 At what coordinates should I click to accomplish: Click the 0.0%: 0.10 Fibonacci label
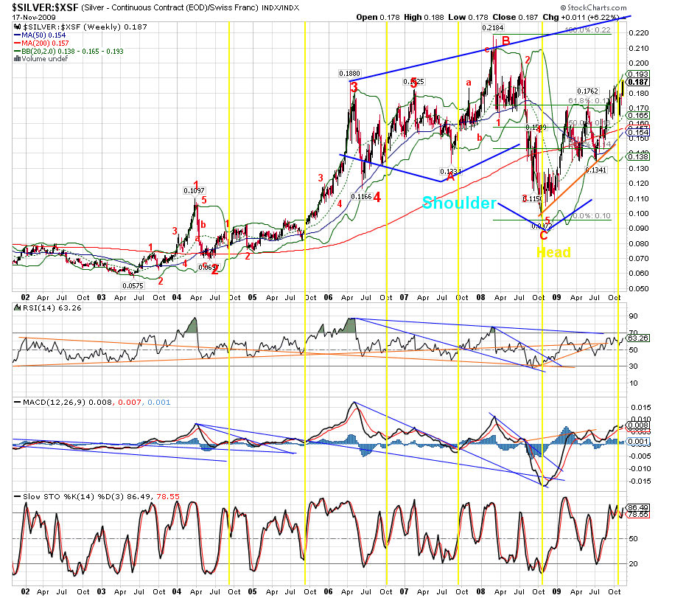coord(591,216)
